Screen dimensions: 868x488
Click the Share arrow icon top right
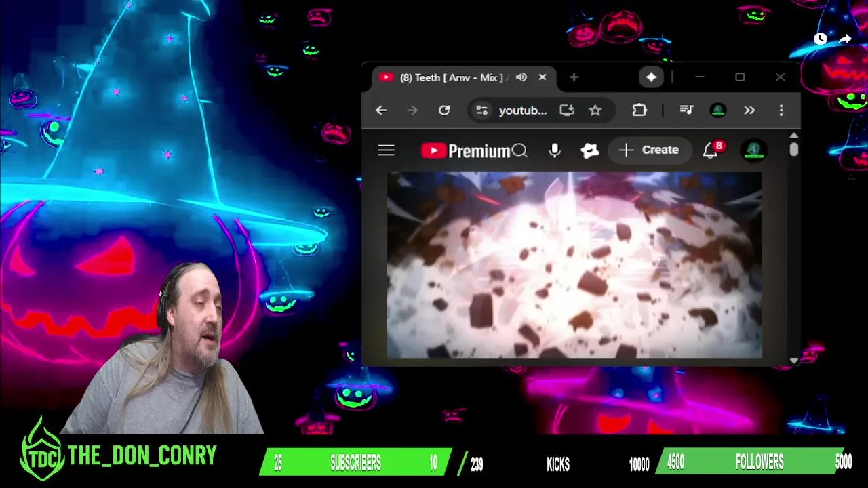[x=845, y=39]
